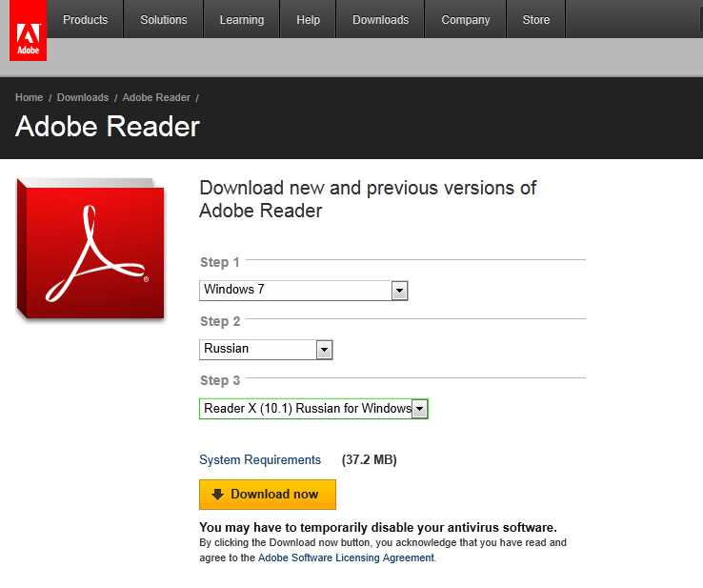
Task: Open the Products menu
Action: [x=85, y=20]
